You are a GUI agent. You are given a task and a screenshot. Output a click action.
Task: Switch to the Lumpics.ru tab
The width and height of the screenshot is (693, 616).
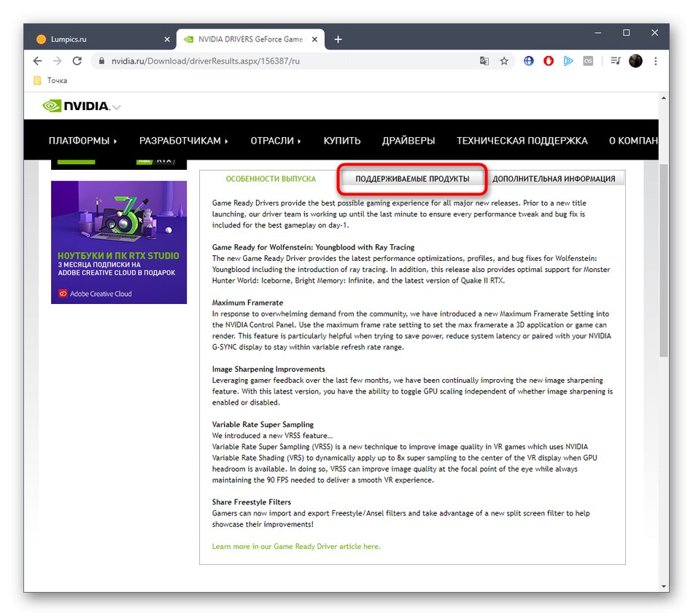(101, 39)
